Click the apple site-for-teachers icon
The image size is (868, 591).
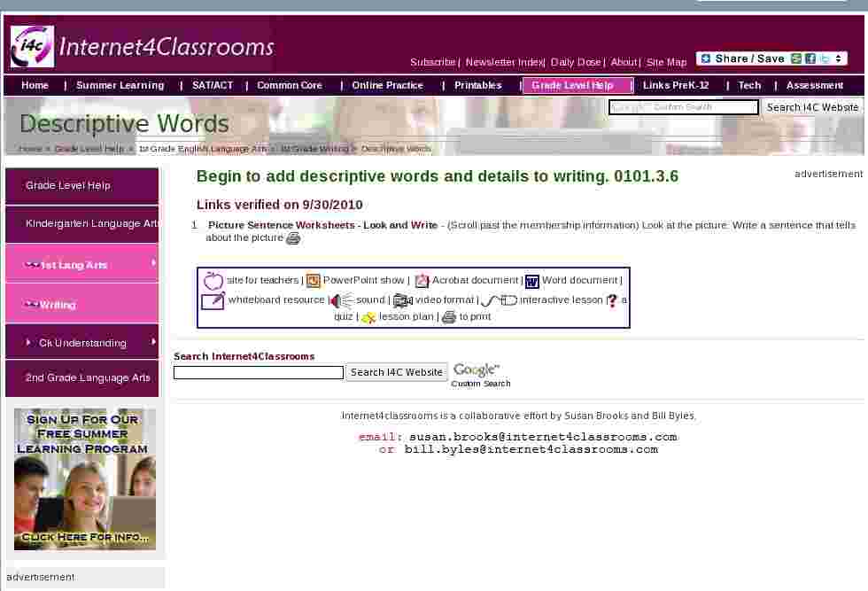click(x=213, y=281)
